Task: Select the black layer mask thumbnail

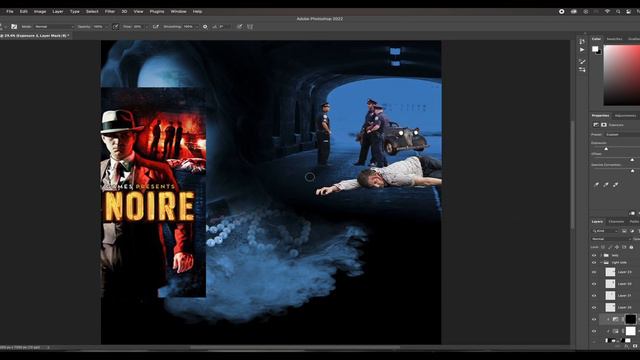Action: coord(631,319)
